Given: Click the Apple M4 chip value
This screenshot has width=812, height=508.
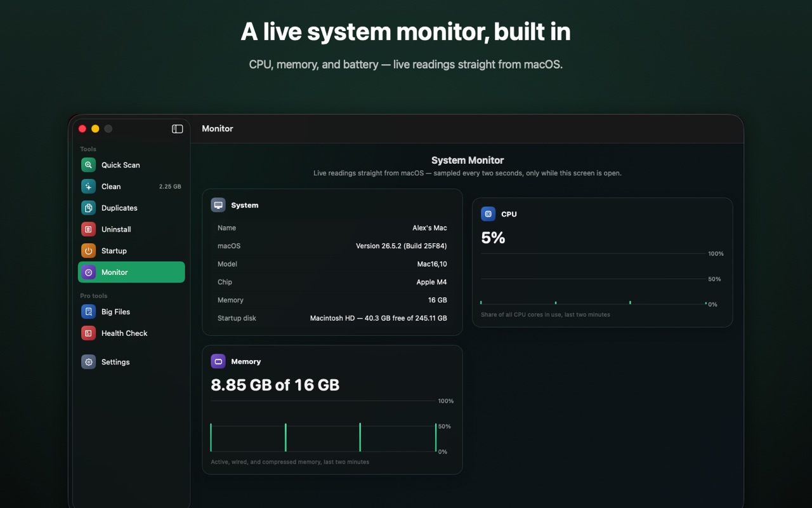Looking at the screenshot, I should tap(432, 283).
